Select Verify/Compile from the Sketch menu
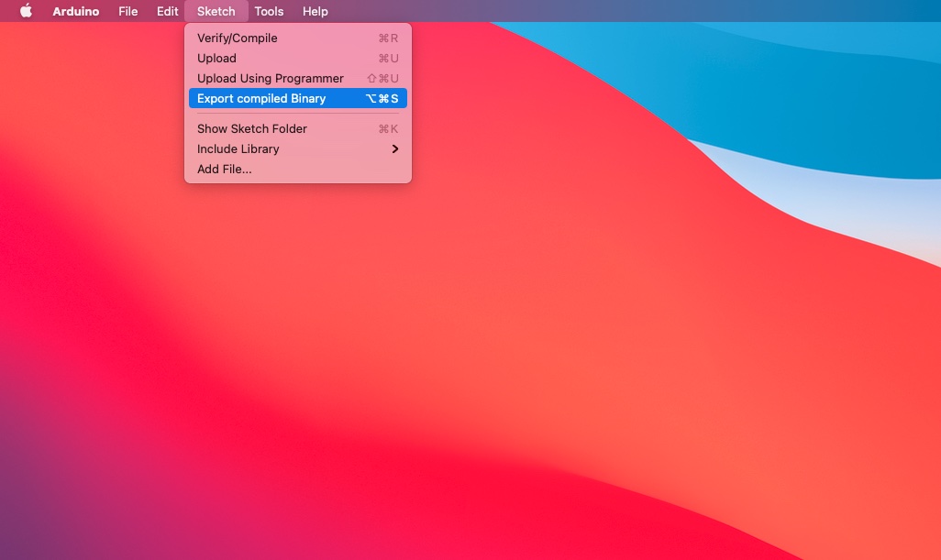 click(237, 38)
